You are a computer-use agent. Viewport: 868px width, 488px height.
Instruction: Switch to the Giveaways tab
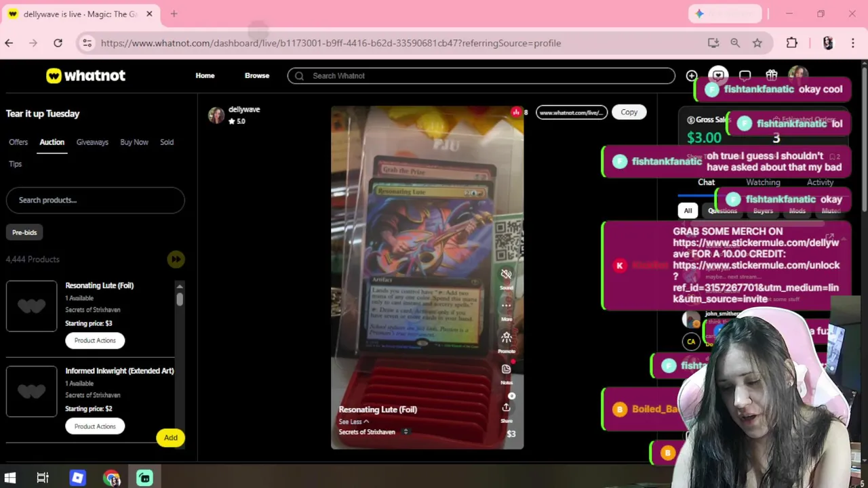click(92, 142)
